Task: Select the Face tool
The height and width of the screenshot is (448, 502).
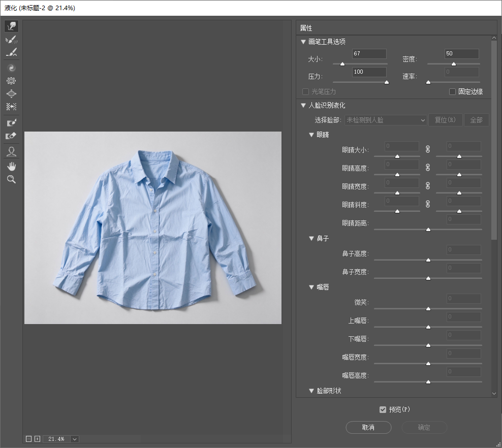Action: click(11, 151)
